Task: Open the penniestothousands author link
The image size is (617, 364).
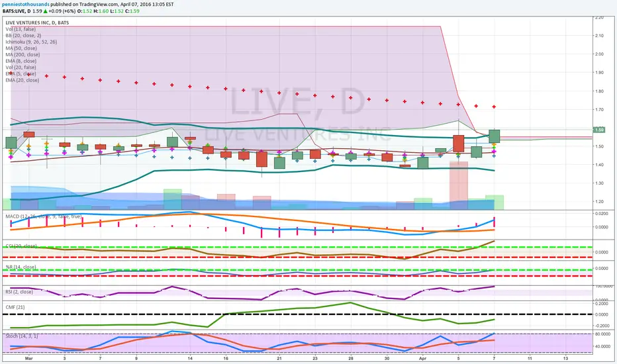Action: point(26,5)
